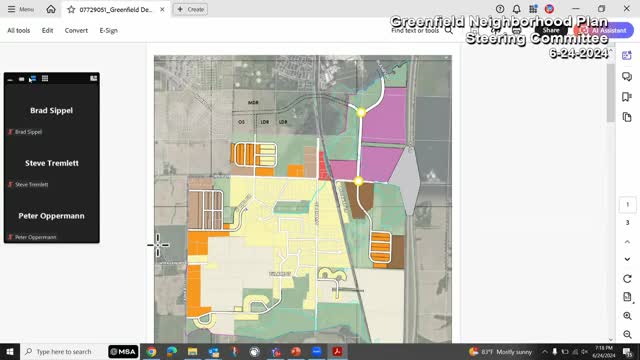
Task: Go to previous page arrow
Action: 627,242
